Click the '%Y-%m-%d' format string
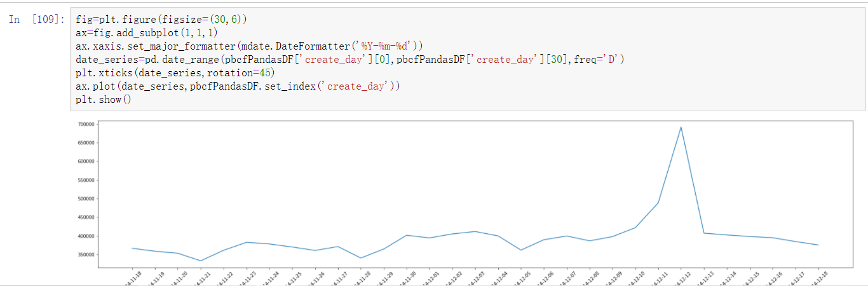This screenshot has width=868, height=286. click(x=384, y=46)
